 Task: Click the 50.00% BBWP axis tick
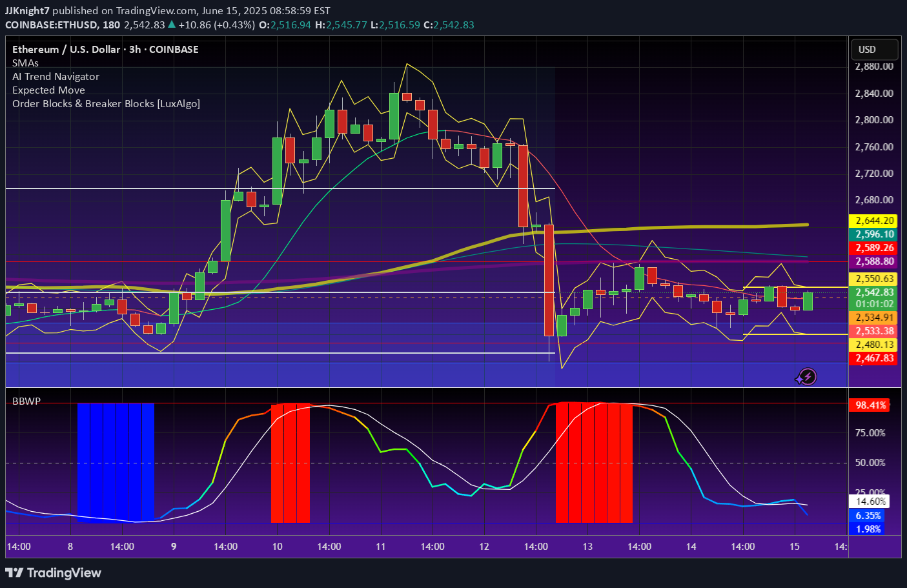coord(870,463)
